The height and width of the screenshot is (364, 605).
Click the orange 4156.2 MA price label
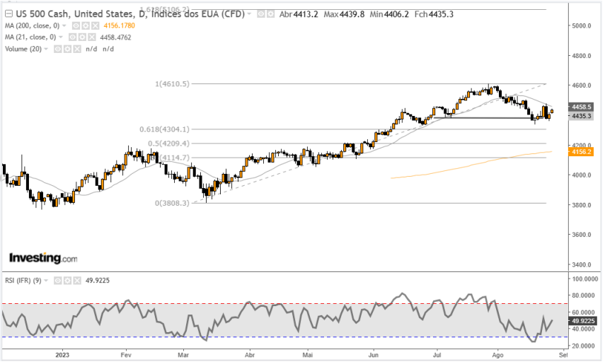[x=583, y=151]
